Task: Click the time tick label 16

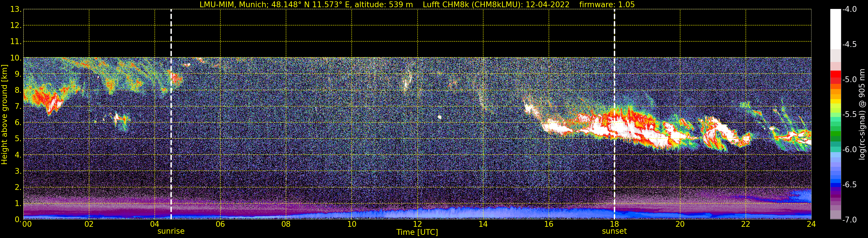Action: coord(548,224)
